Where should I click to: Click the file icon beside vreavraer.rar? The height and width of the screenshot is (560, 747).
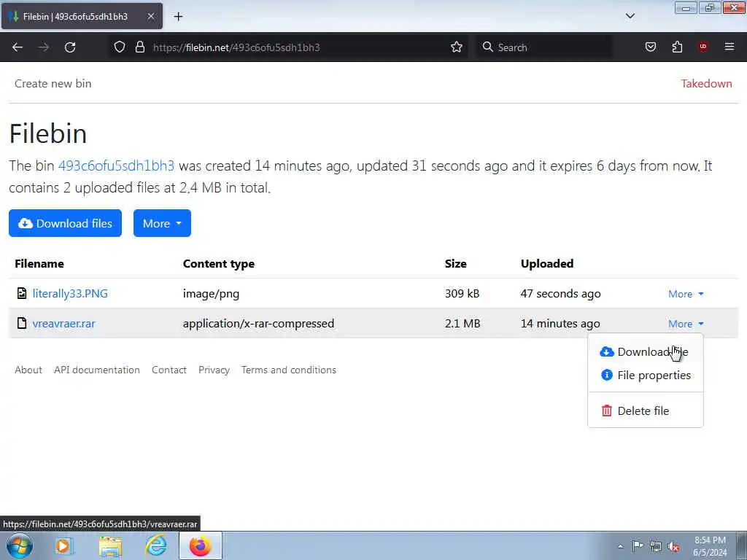pos(21,323)
